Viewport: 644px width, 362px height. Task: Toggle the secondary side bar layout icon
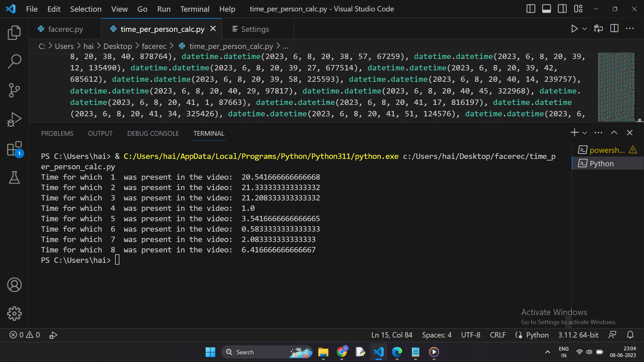(x=562, y=9)
